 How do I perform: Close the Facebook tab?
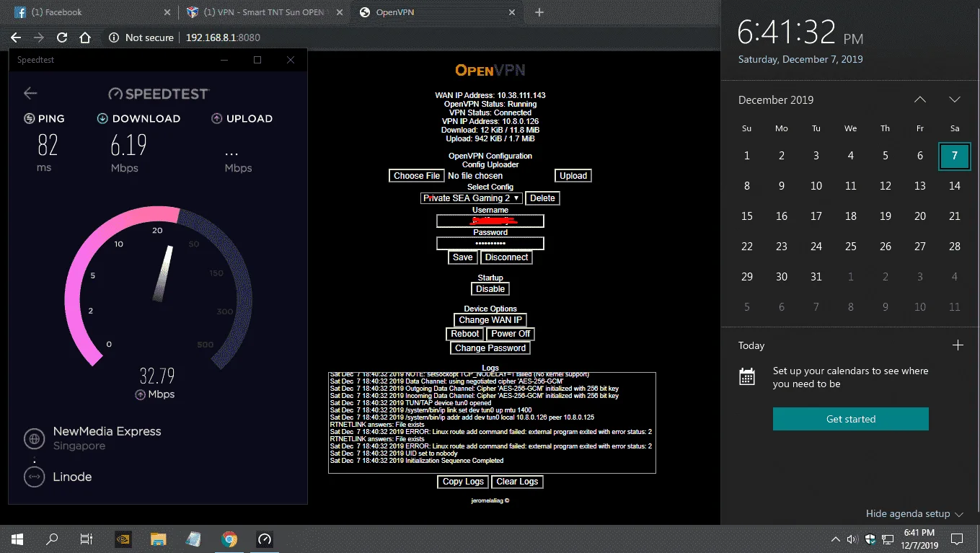click(x=167, y=12)
